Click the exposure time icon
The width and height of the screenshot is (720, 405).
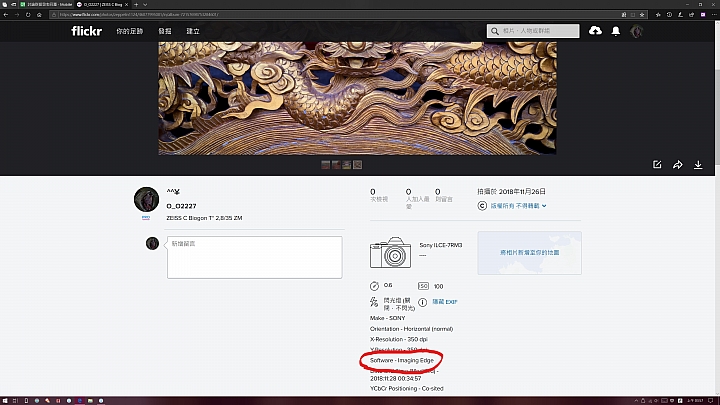click(x=374, y=286)
